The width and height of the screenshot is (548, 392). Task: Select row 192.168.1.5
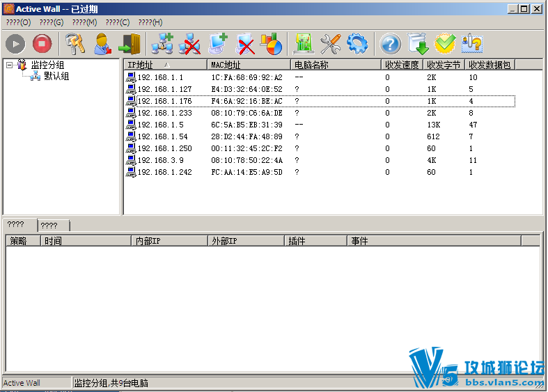[320, 125]
